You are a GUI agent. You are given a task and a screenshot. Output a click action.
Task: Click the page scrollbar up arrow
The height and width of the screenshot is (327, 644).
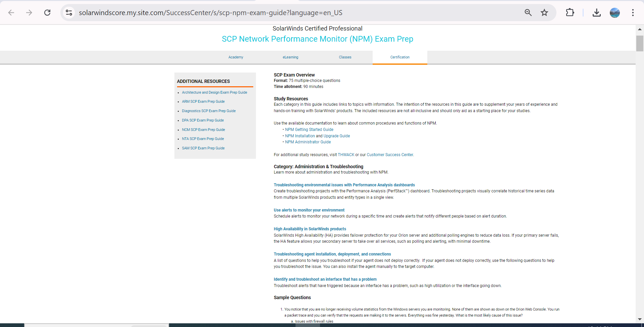coord(640,29)
